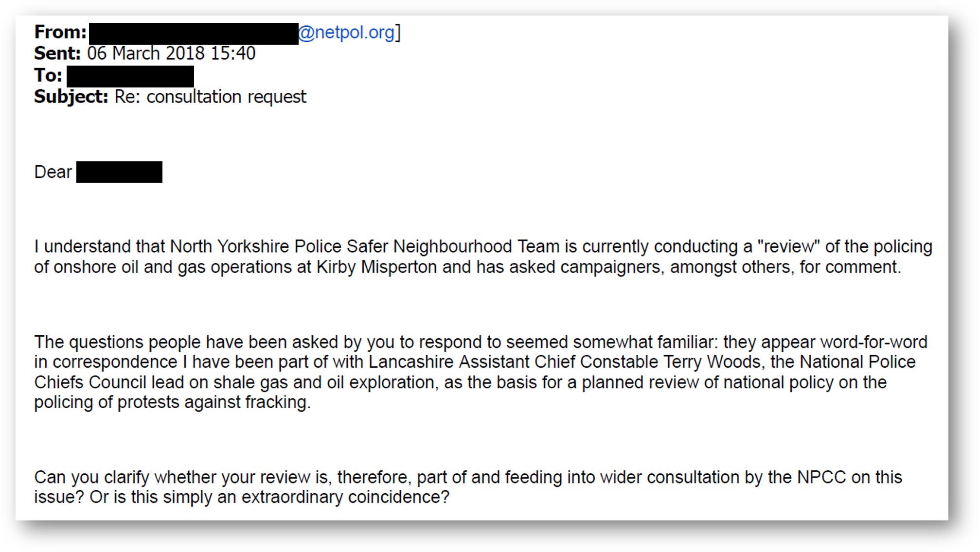Click National Police in the second paragraph

(858, 362)
